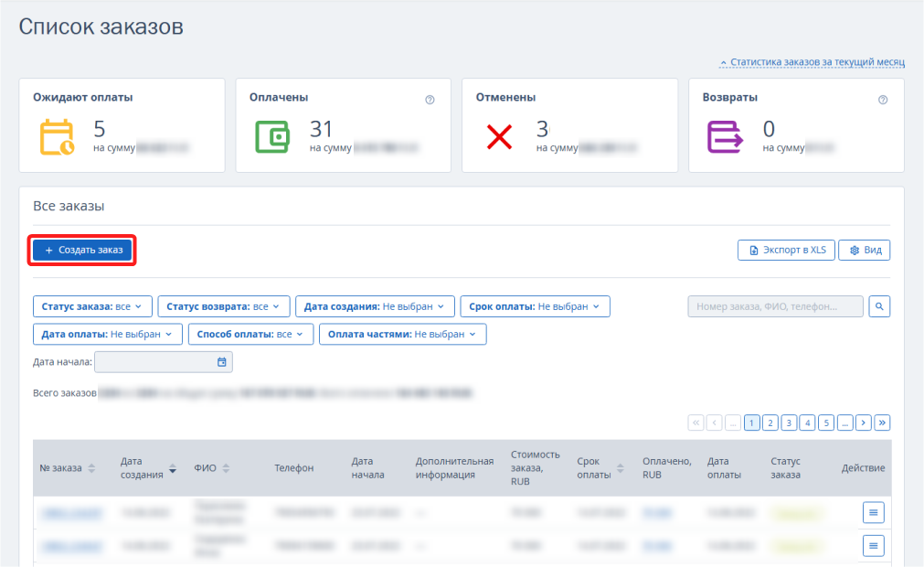The height and width of the screenshot is (567, 924).
Task: Click the Дата начала date input
Action: pyautogui.click(x=164, y=362)
